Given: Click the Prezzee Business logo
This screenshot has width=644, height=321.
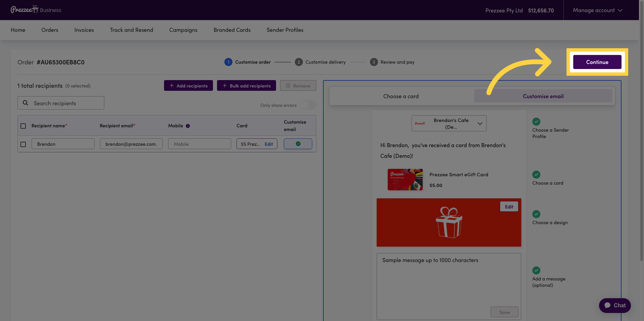Looking at the screenshot, I should 36,10.
